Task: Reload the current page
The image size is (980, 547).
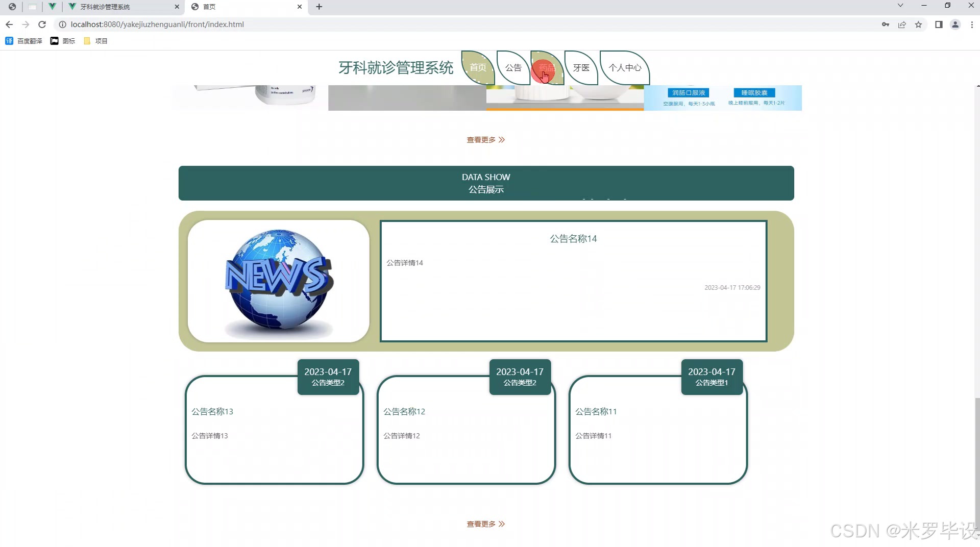Action: point(42,24)
